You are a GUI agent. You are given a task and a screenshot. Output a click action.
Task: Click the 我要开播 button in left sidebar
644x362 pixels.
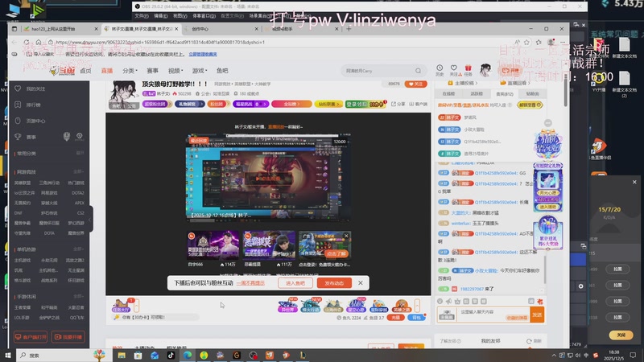pos(68,336)
